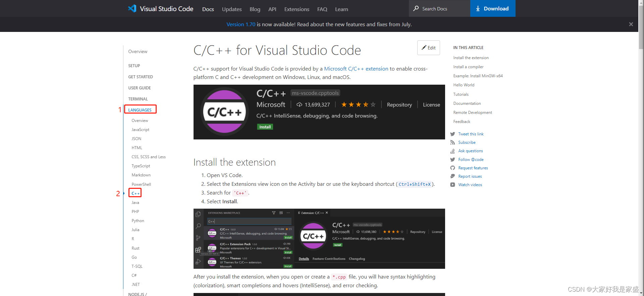The width and height of the screenshot is (644, 296).
Task: Select .NET in the languages list
Action: click(x=136, y=285)
